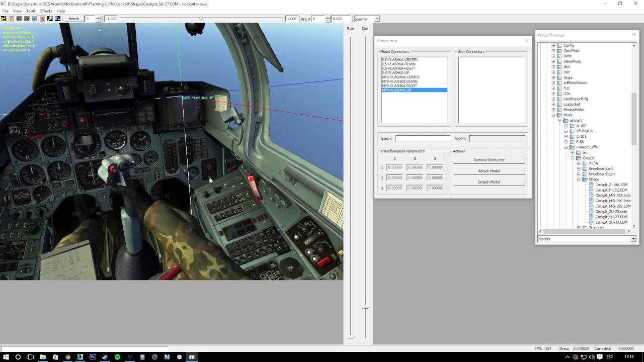The width and height of the screenshot is (644, 362).
Task: Expand the MissionEditor folder
Action: (x=553, y=110)
